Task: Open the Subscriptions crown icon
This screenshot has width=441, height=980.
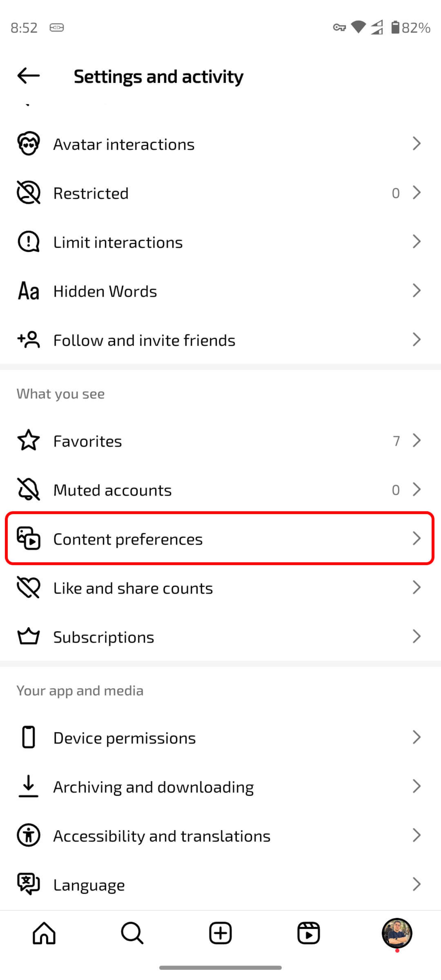Action: click(x=28, y=636)
